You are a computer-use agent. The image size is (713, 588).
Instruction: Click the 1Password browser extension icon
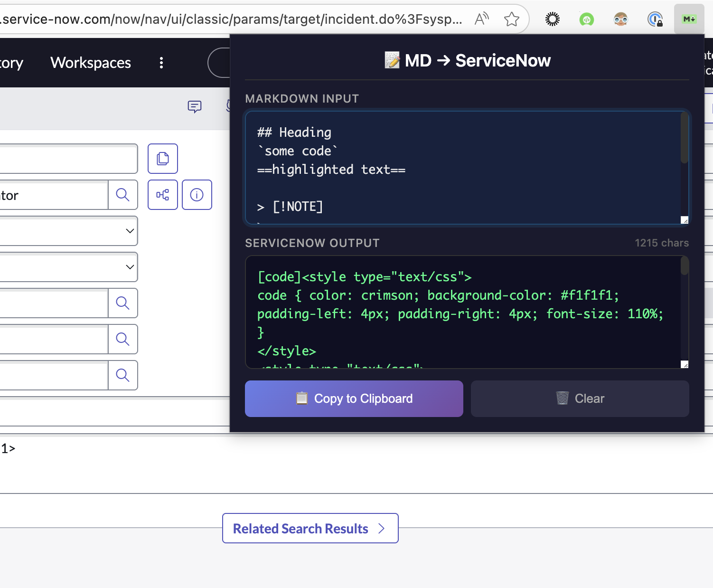click(x=655, y=19)
